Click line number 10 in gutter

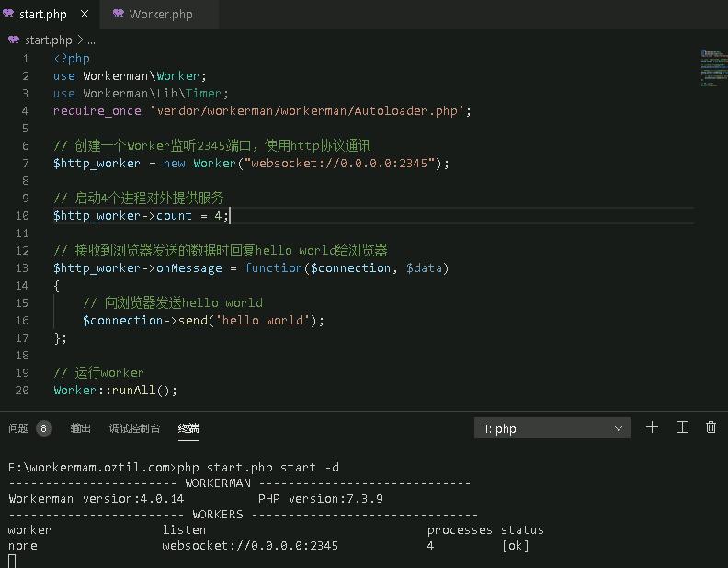tap(22, 216)
